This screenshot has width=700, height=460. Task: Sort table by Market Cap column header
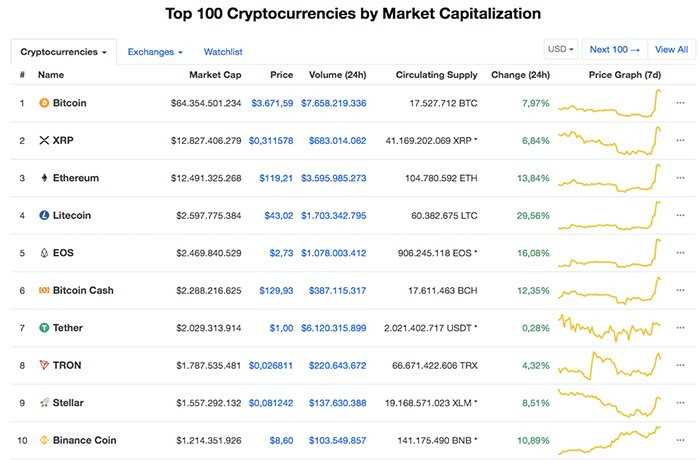tap(215, 75)
